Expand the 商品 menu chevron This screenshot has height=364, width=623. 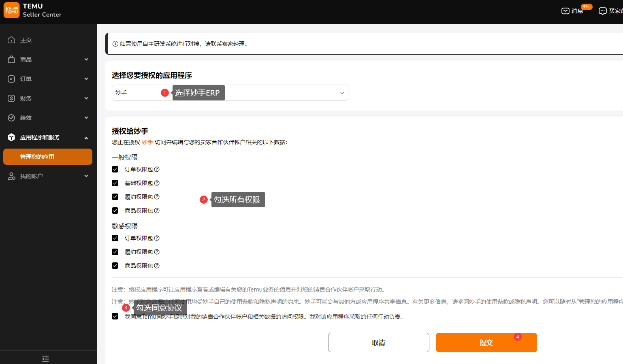86,60
